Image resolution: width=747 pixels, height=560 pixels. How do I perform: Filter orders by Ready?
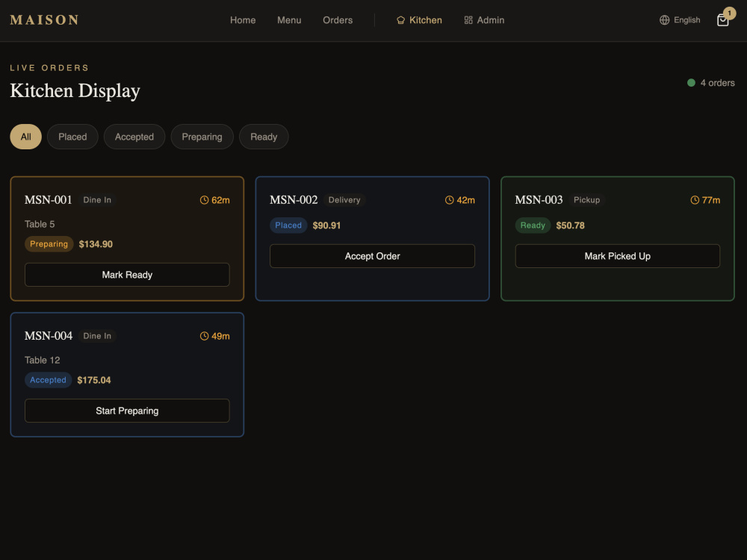264,137
